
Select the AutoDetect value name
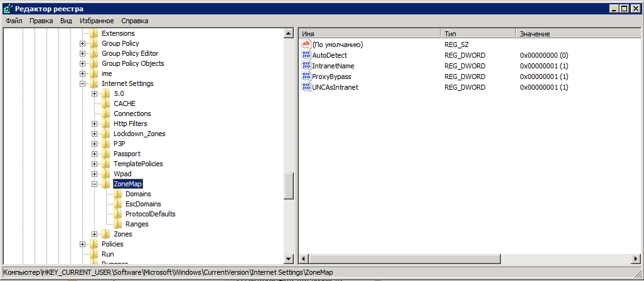[330, 55]
